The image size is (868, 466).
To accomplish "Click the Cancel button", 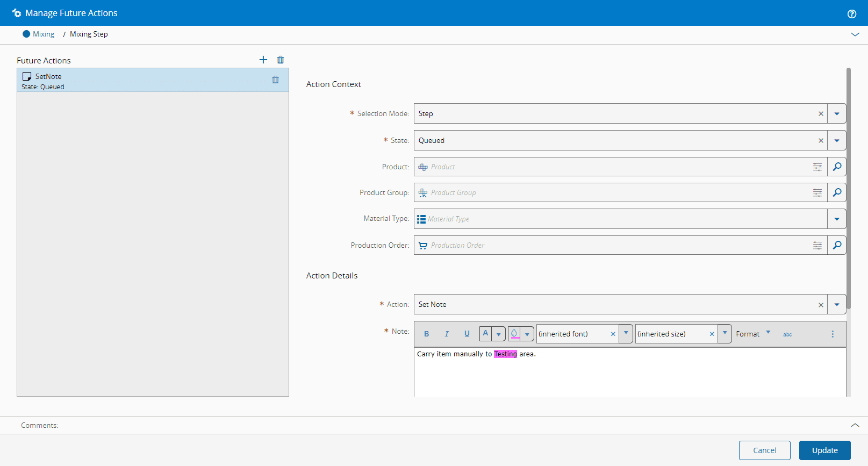I will (x=764, y=450).
